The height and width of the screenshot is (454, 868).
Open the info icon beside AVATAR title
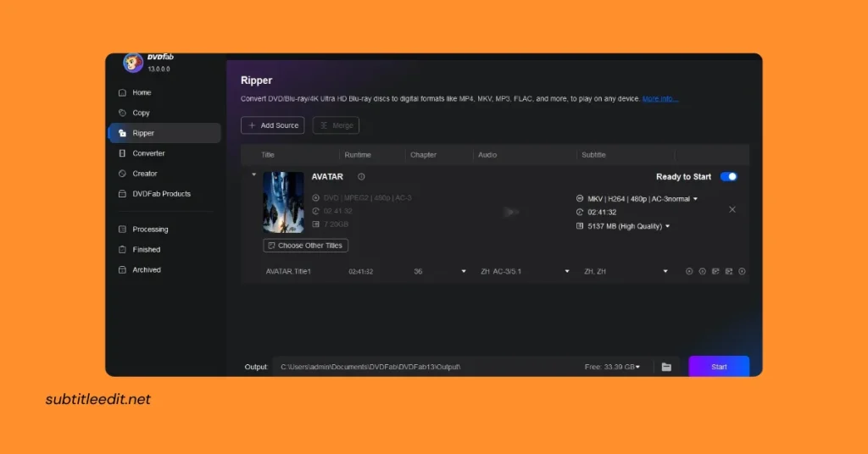361,176
